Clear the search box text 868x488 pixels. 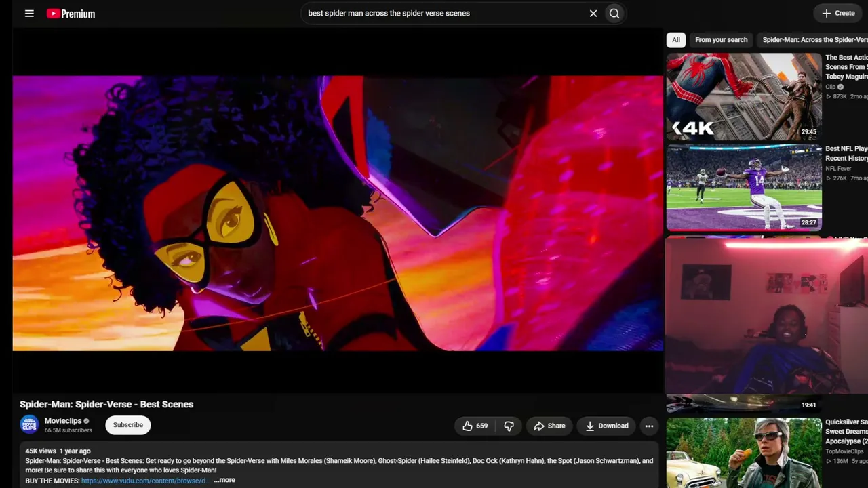593,14
